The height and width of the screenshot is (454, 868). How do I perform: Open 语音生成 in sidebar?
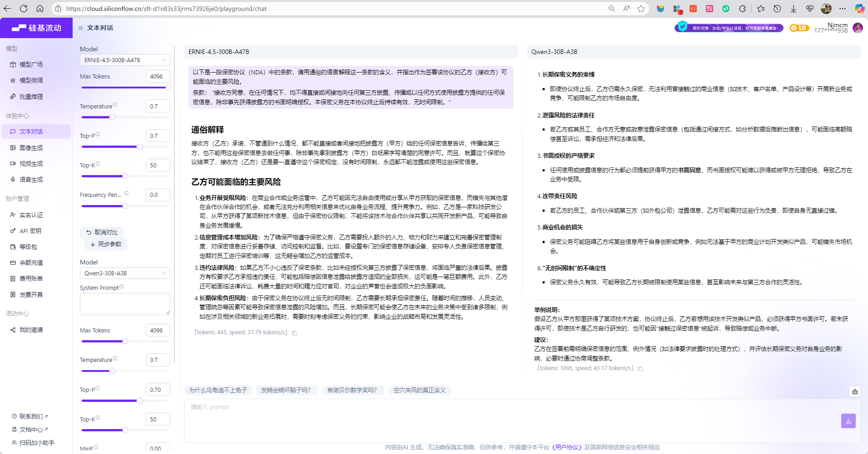point(36,180)
